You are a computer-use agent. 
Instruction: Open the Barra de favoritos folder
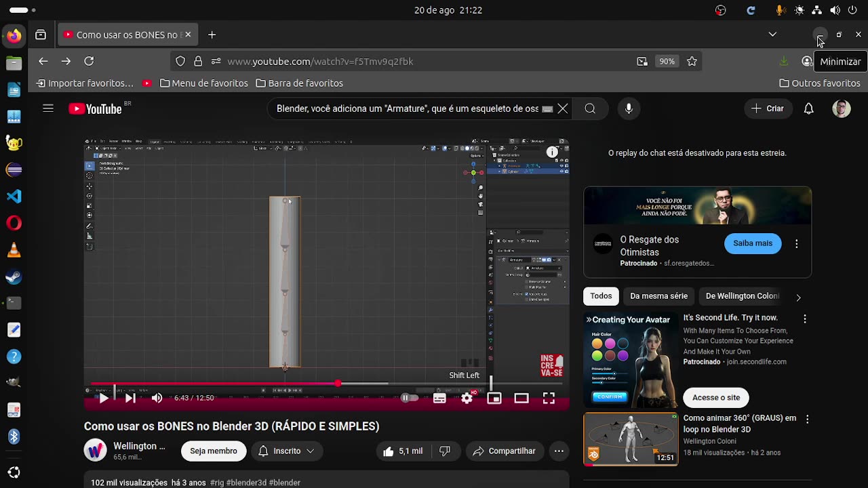300,83
